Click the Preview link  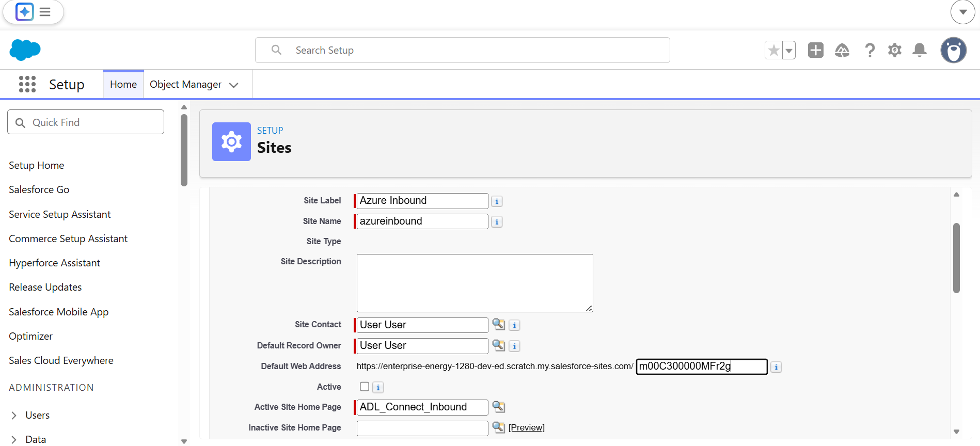(x=527, y=427)
